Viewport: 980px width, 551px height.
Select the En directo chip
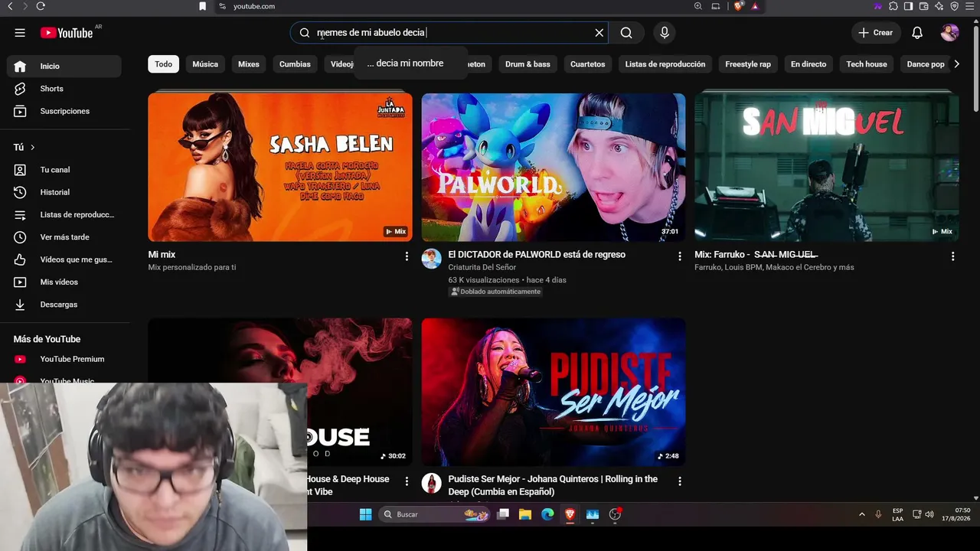(808, 64)
